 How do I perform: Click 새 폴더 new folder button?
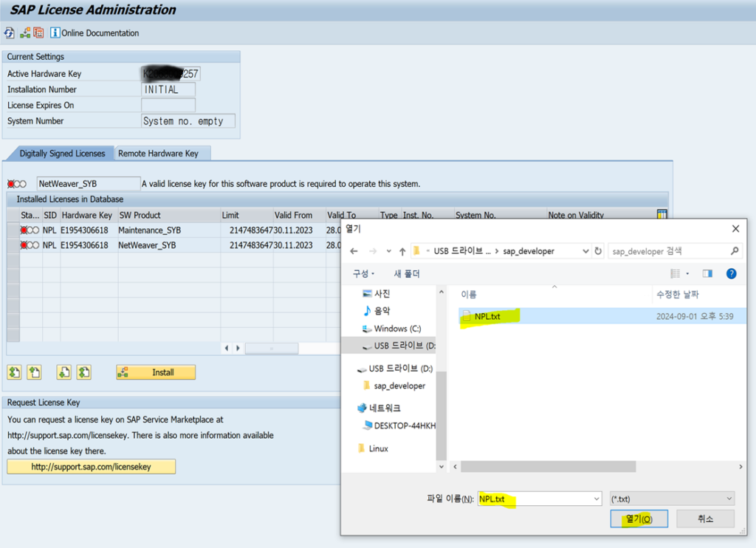point(407,273)
